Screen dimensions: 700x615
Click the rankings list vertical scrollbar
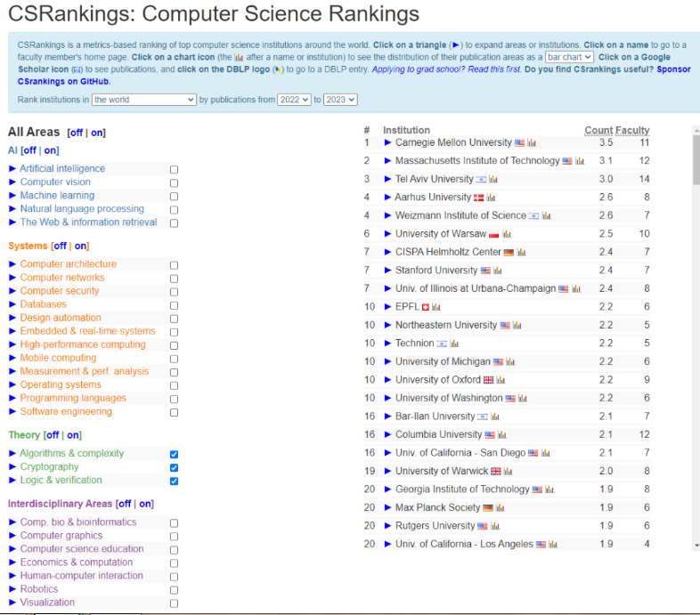[x=696, y=356]
